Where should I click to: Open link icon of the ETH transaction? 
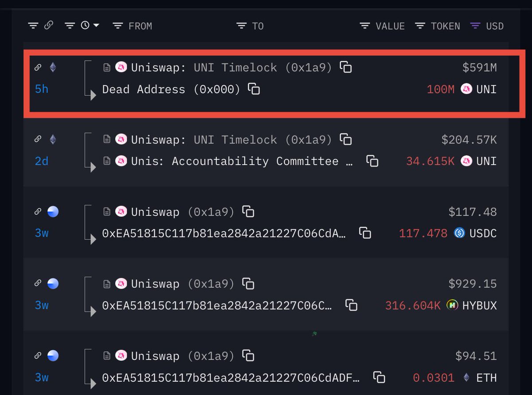point(38,356)
